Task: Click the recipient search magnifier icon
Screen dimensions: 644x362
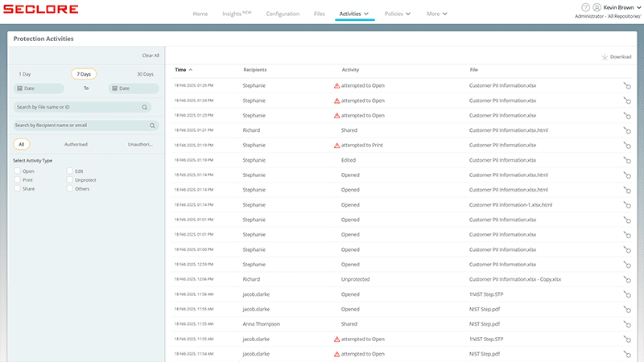Action: click(x=152, y=125)
